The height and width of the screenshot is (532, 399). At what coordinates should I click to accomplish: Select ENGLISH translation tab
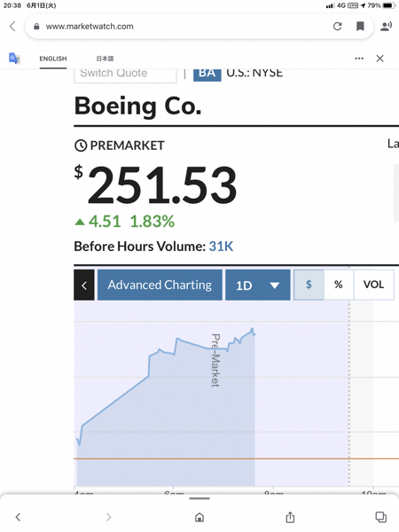(x=53, y=59)
